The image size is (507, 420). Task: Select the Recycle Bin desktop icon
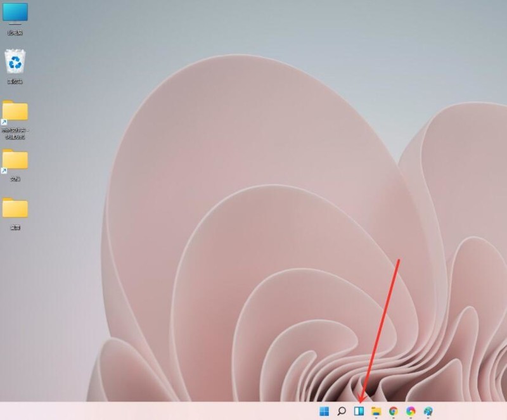(15, 67)
